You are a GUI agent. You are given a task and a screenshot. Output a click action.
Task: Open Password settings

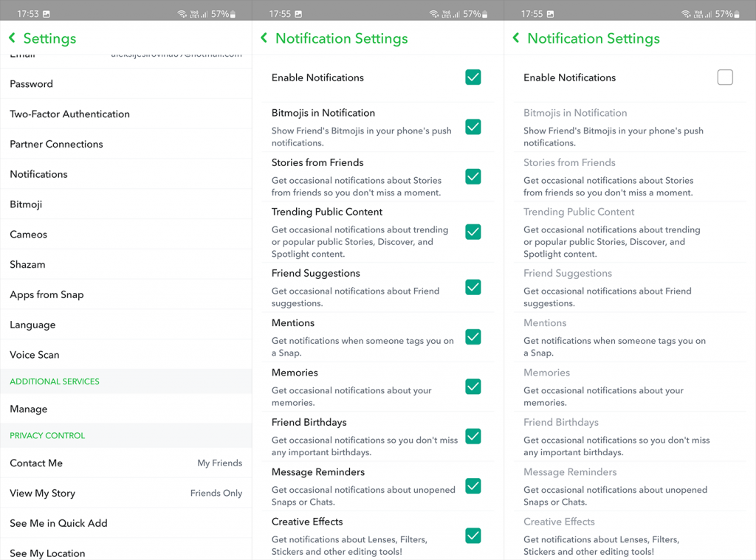click(x=126, y=84)
